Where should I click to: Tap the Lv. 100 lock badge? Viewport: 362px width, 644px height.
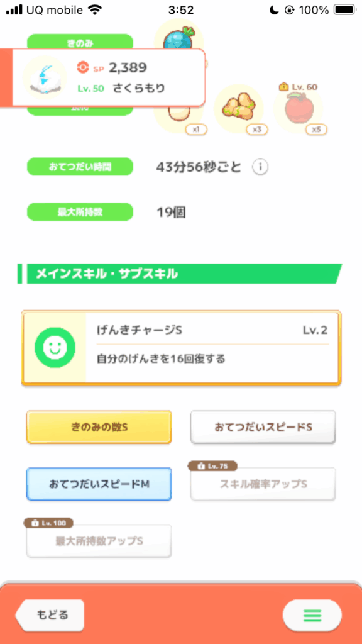point(48,523)
